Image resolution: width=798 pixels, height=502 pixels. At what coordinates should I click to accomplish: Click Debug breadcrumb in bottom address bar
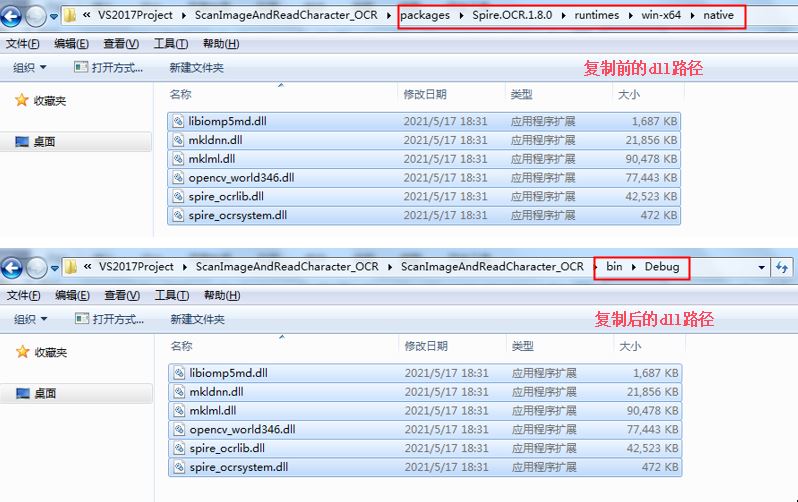coord(662,267)
